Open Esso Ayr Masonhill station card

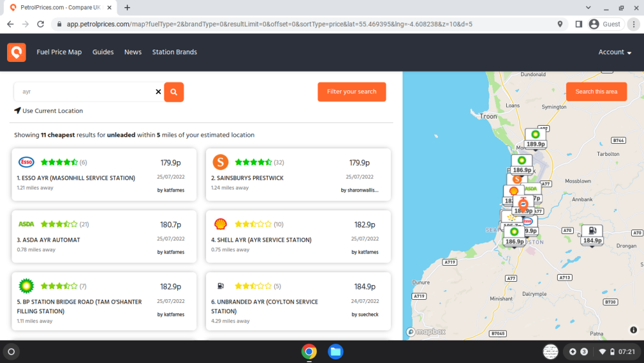104,175
